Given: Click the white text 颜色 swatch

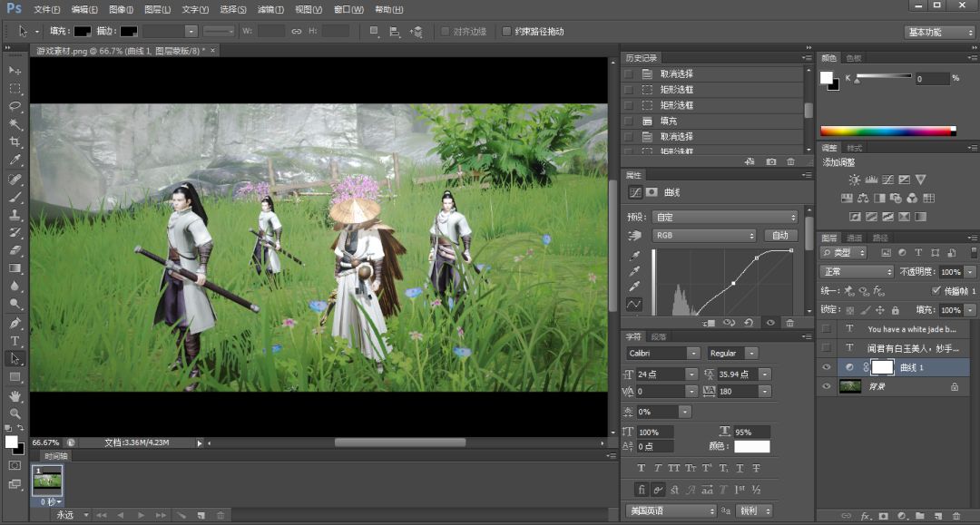Looking at the screenshot, I should [752, 446].
